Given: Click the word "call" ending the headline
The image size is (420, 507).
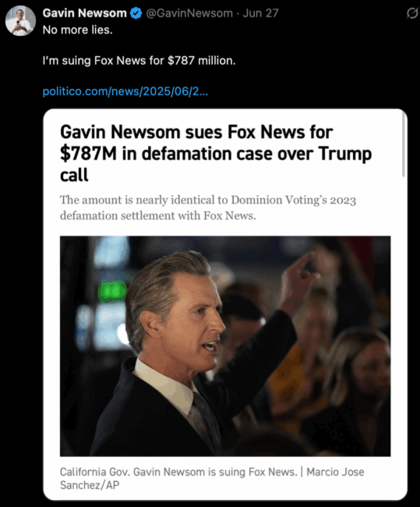Looking at the screenshot, I should tap(74, 175).
